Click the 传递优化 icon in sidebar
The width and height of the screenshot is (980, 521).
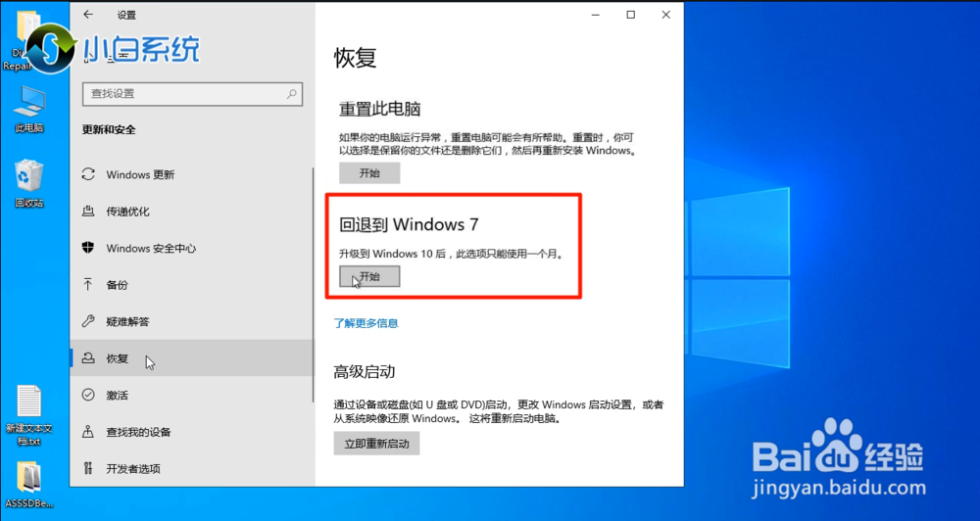88,212
